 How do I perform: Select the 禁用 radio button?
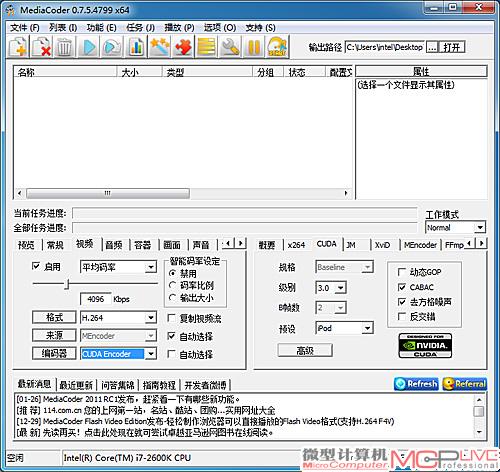173,273
